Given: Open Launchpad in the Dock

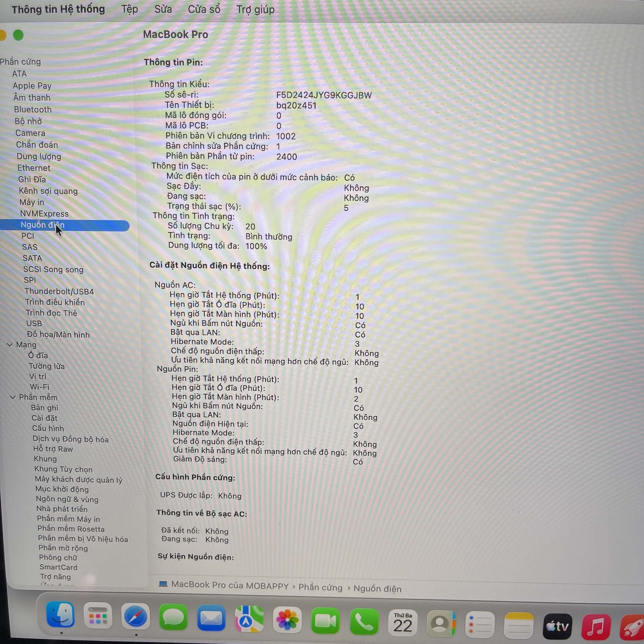Looking at the screenshot, I should (98, 616).
